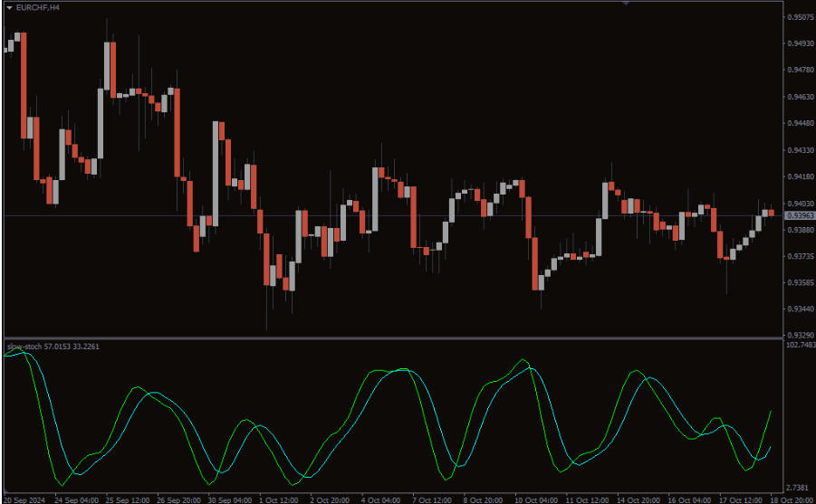Click the 102.7483 stochastic scale maximum
Screen dimensions: 816x504
800,345
